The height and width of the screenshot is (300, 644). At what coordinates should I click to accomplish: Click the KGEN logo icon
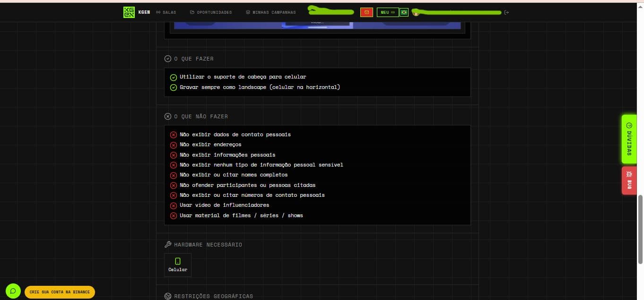[x=129, y=12]
